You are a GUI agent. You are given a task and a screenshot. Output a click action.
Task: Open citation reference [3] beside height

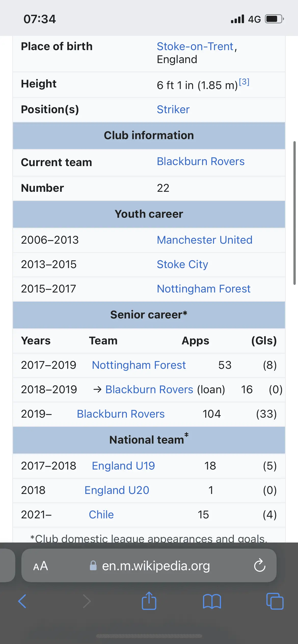pos(244,82)
